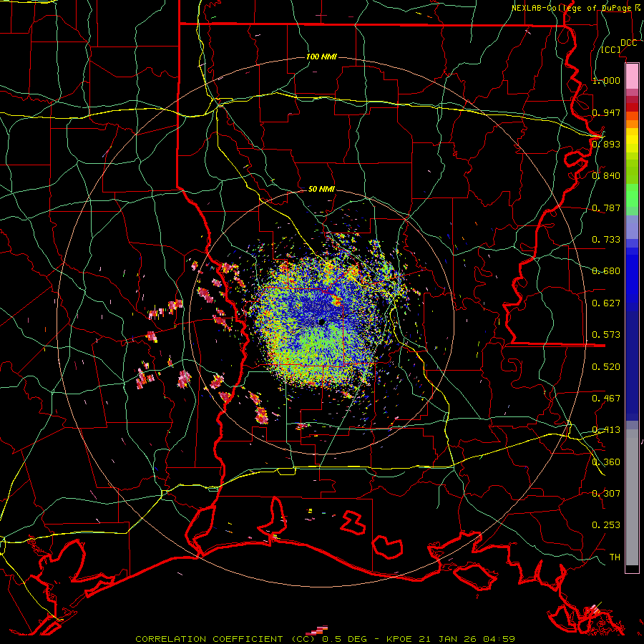Select the DCC label above color bar

coord(628,43)
